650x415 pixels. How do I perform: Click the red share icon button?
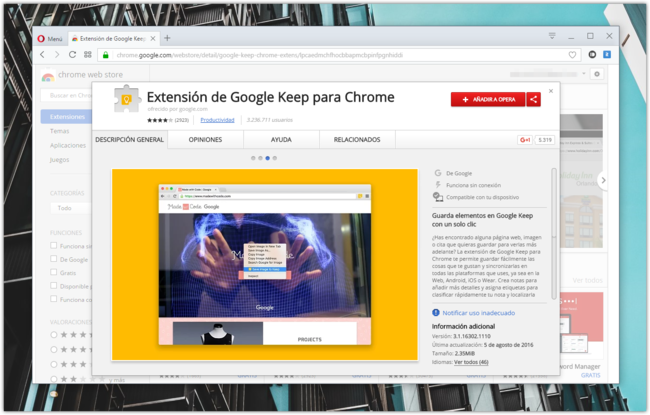pos(534,100)
